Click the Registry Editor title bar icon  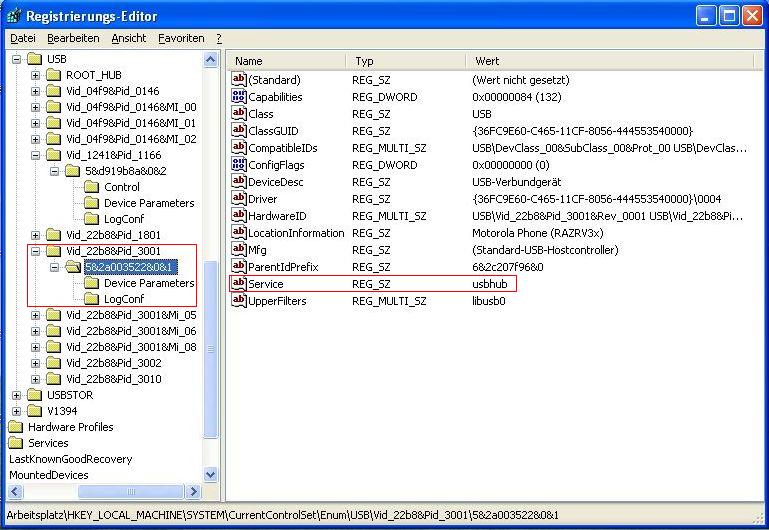tap(14, 16)
